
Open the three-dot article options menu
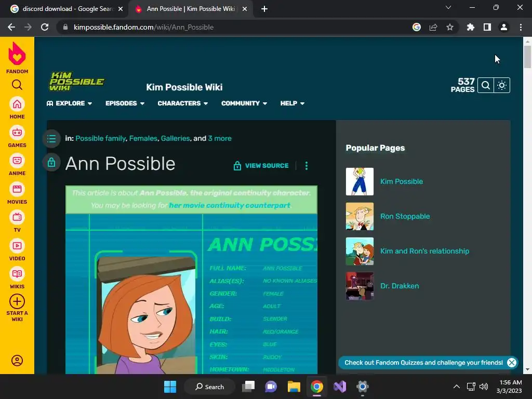(x=307, y=166)
